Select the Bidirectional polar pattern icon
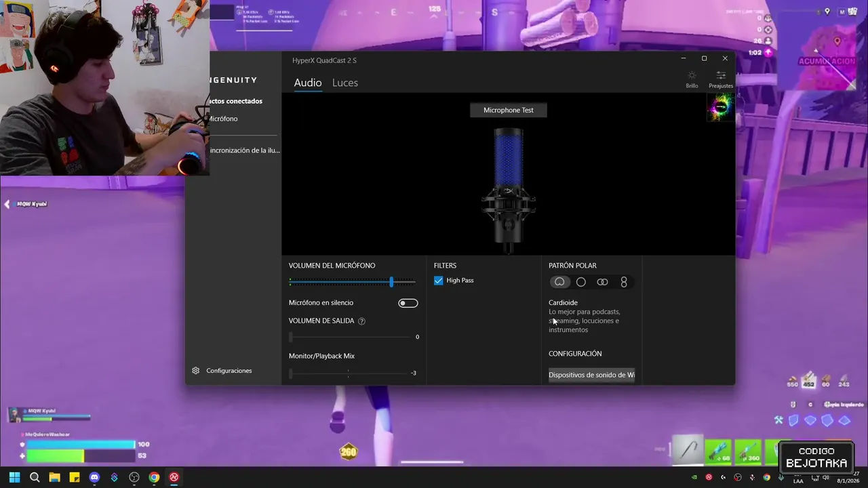Image resolution: width=868 pixels, height=488 pixels. [x=624, y=282]
